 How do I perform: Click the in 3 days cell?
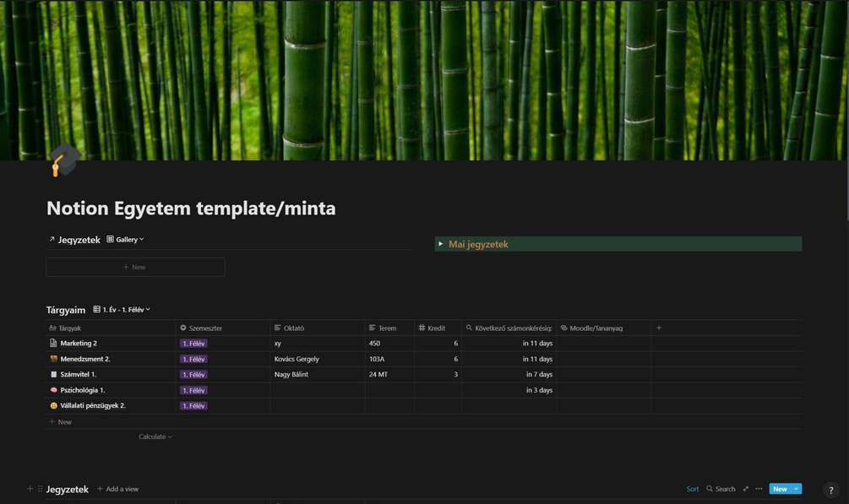pos(509,390)
